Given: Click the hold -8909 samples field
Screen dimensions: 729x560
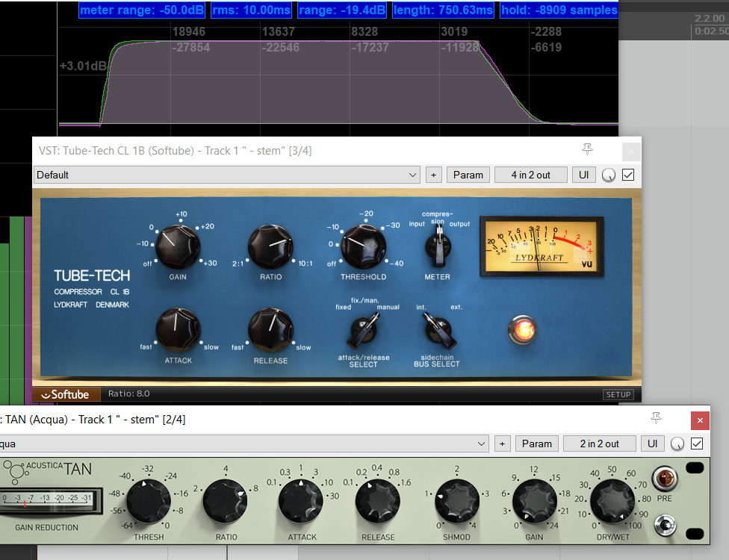Looking at the screenshot, I should click(x=559, y=10).
